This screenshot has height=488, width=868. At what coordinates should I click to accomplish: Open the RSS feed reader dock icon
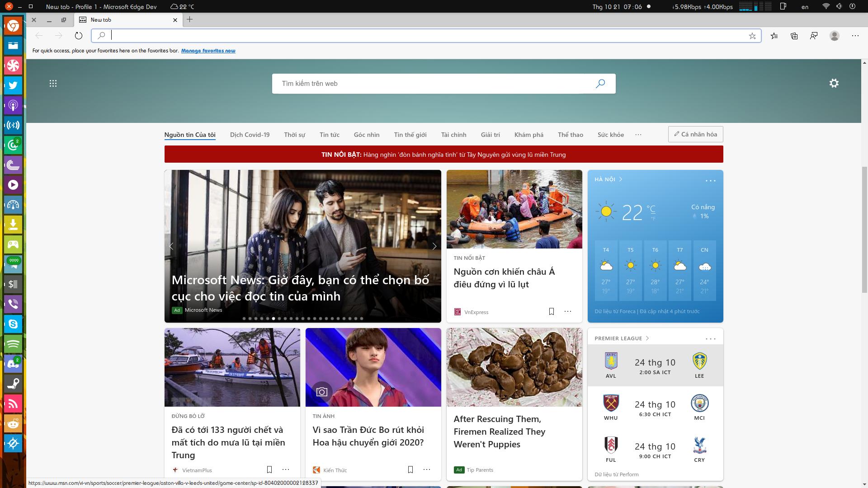13,404
